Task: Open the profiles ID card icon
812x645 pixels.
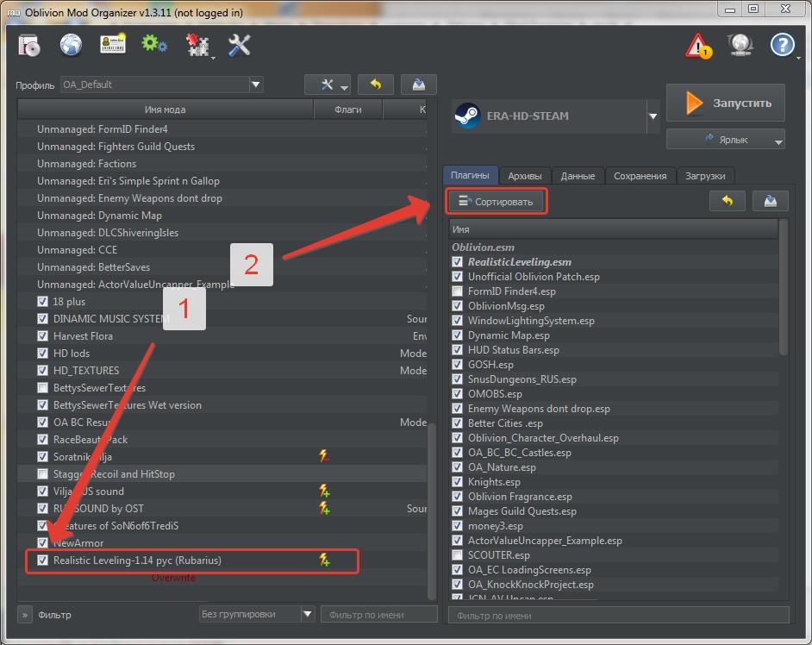Action: [x=113, y=46]
